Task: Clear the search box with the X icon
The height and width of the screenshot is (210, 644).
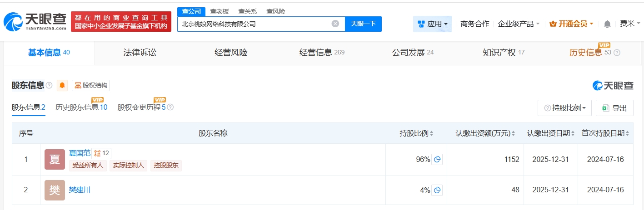Action: (x=335, y=24)
